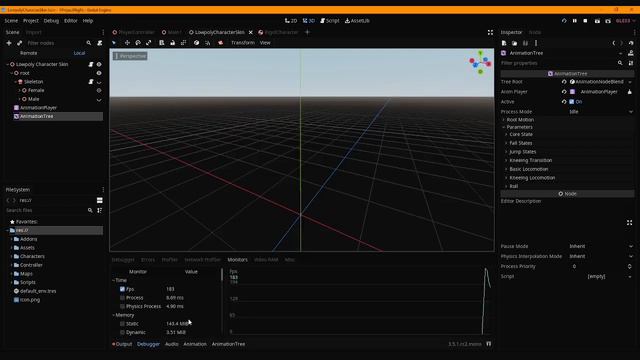The height and width of the screenshot is (360, 640).
Task: Open the Script workspace
Action: tap(329, 20)
